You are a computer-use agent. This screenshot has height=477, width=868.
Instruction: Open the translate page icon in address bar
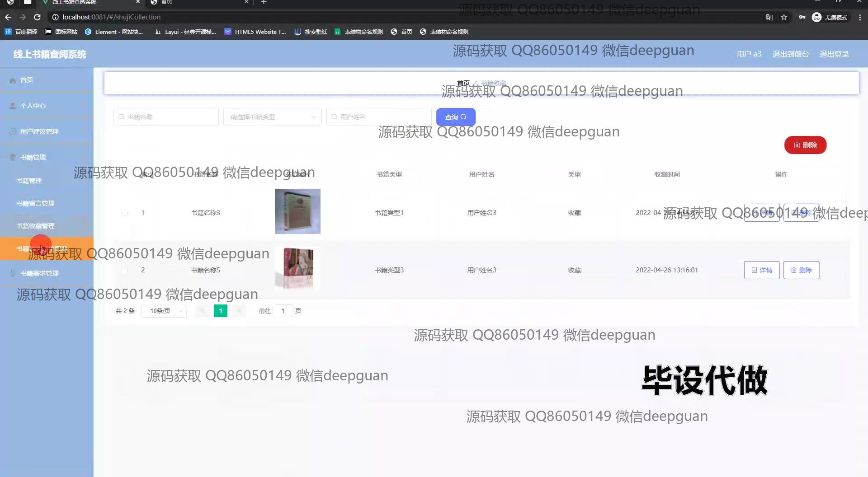769,17
